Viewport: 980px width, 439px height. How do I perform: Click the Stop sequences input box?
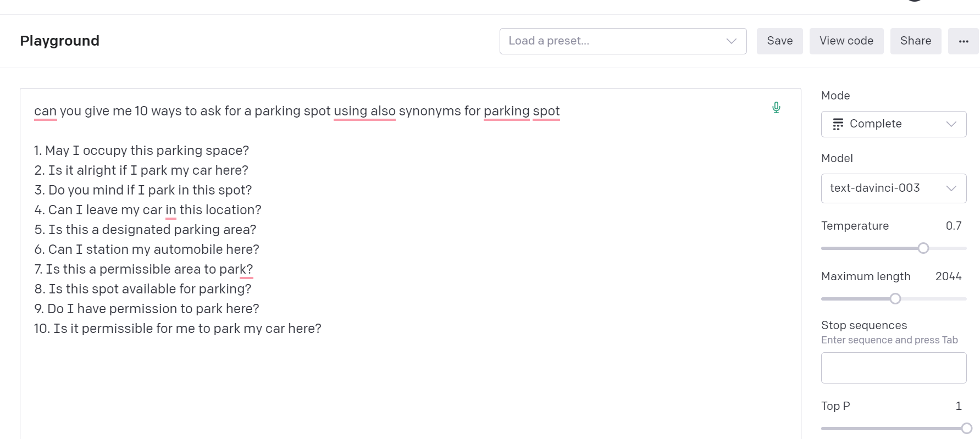click(894, 368)
